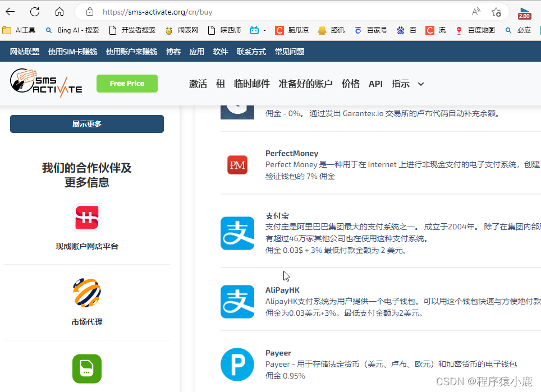
Task: Open 准备好的账户 navigation tab
Action: [x=306, y=84]
